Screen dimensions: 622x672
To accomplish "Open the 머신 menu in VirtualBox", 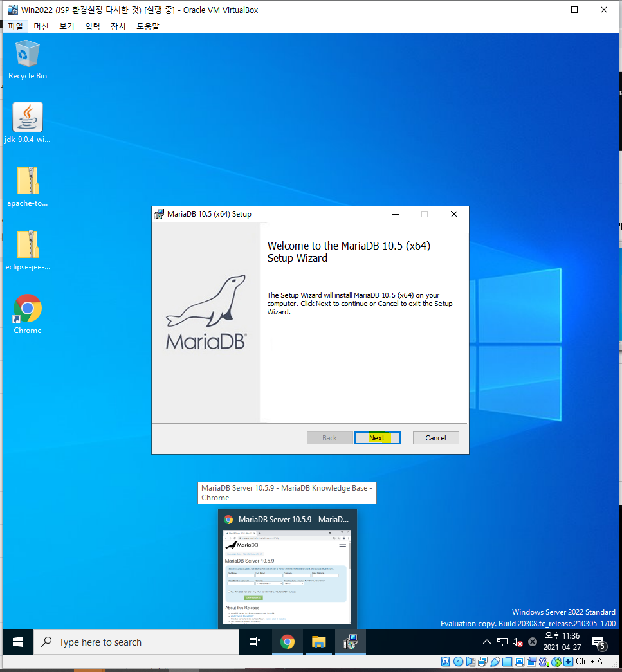I will [x=41, y=26].
